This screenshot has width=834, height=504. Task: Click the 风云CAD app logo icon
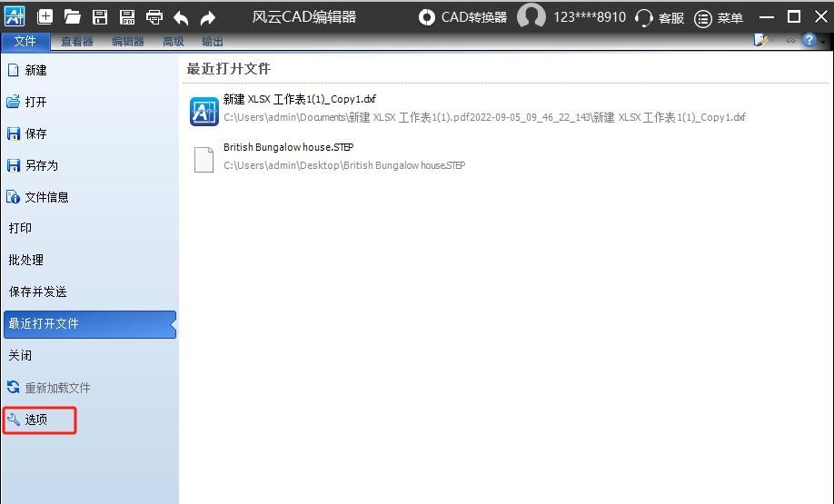pyautogui.click(x=15, y=16)
